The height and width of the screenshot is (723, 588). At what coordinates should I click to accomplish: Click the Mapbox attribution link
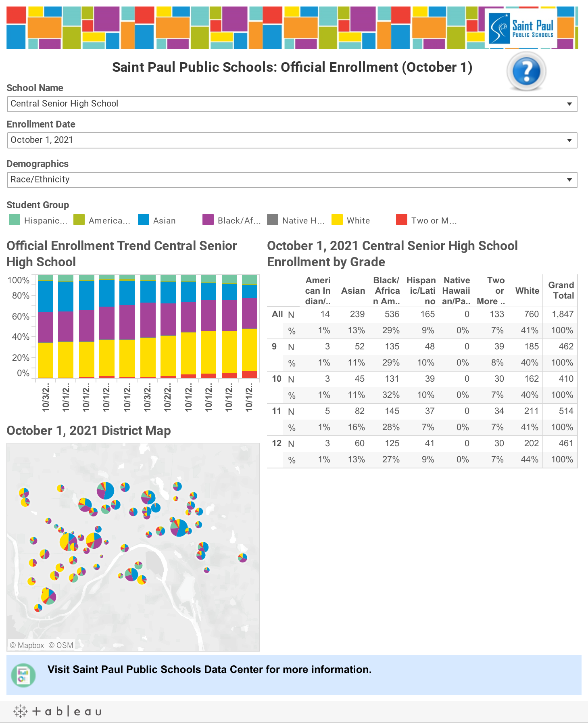27,645
